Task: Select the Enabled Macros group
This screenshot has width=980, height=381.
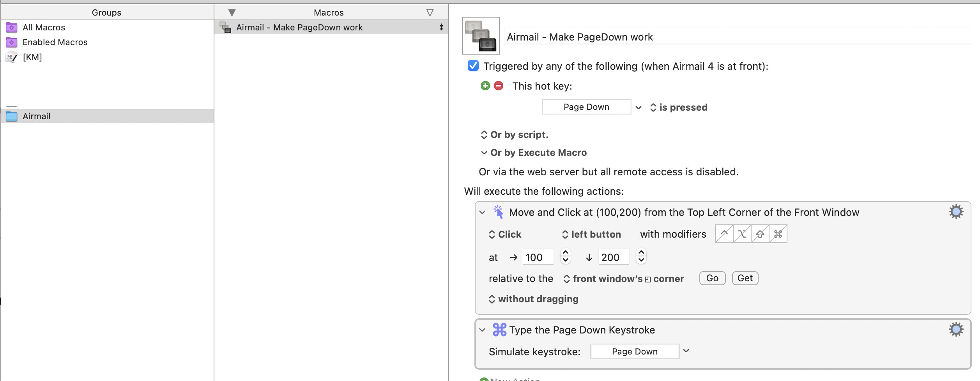Action: (x=107, y=42)
